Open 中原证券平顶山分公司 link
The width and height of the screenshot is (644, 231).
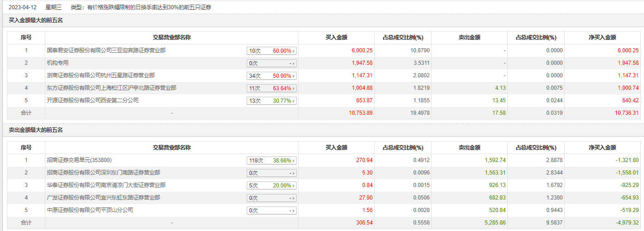(x=90, y=210)
